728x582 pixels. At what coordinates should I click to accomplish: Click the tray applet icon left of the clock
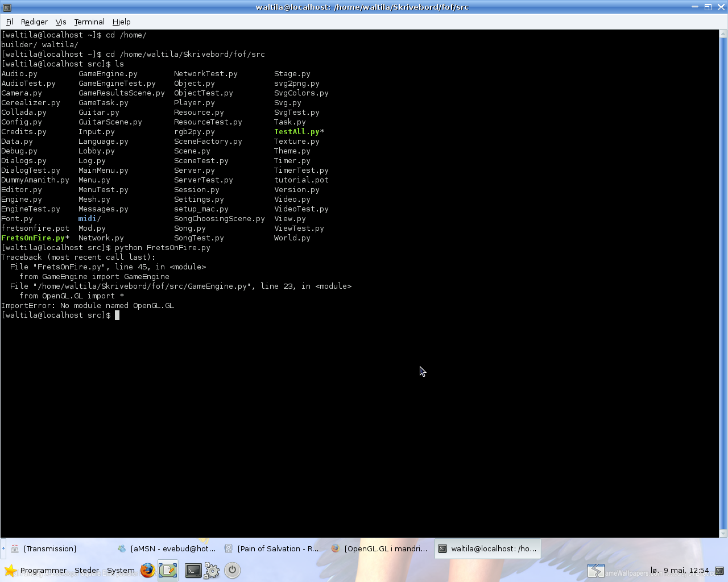pyautogui.click(x=595, y=570)
